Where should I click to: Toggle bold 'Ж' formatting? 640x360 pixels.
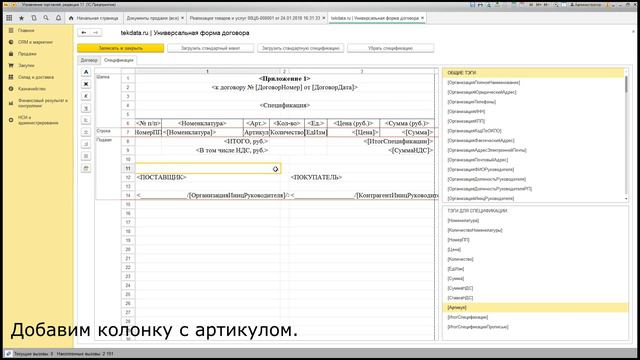point(86,84)
